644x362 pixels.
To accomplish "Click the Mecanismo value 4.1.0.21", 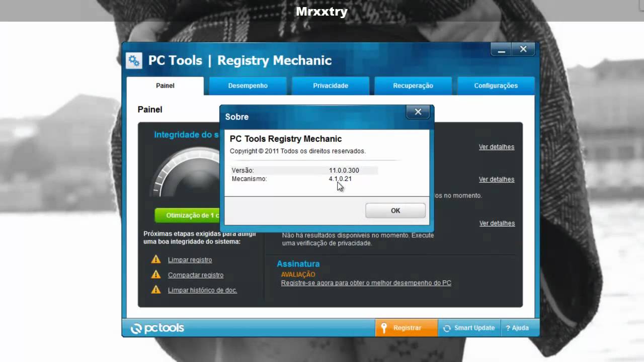I will (340, 178).
